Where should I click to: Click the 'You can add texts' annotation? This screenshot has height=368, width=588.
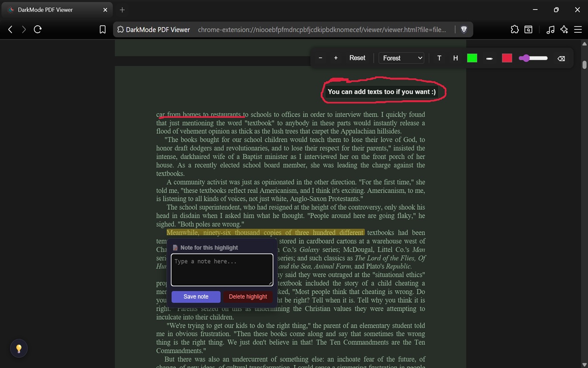pyautogui.click(x=382, y=92)
